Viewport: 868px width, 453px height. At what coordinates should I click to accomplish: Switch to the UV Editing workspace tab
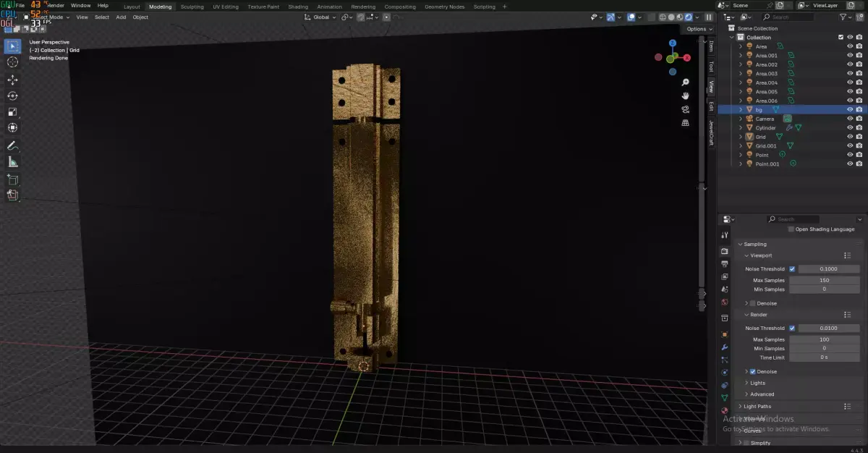226,7
